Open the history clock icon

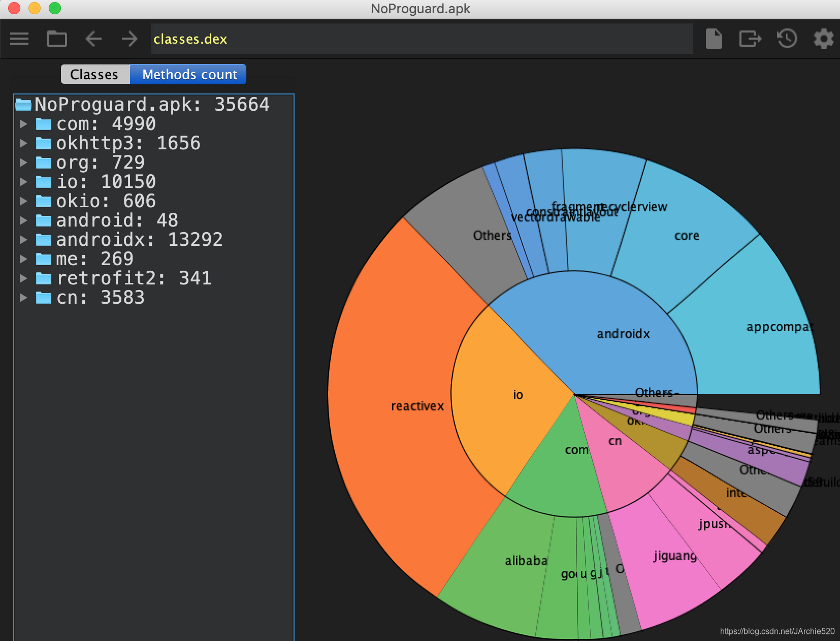pyautogui.click(x=787, y=39)
